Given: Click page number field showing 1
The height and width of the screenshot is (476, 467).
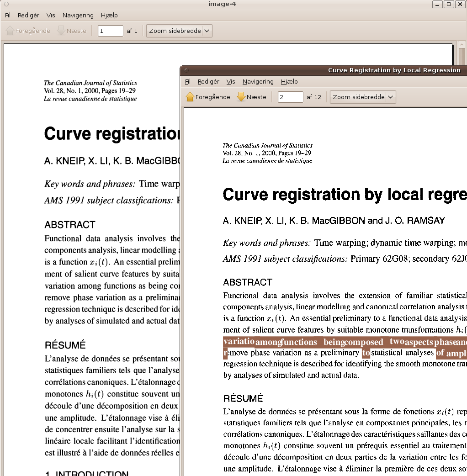Looking at the screenshot, I should pyautogui.click(x=110, y=31).
